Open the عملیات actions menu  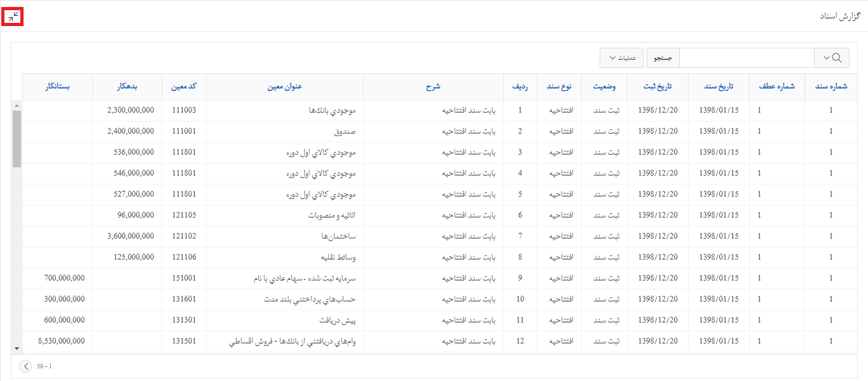[622, 58]
